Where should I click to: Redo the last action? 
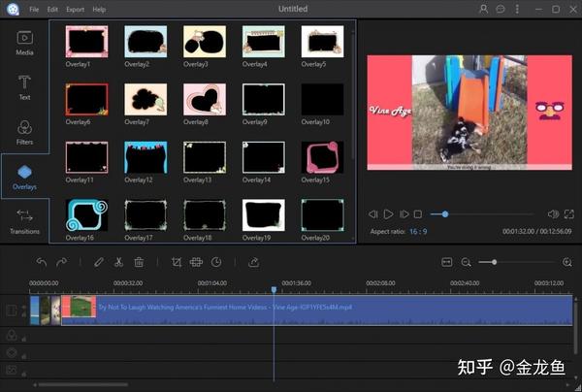tap(62, 262)
